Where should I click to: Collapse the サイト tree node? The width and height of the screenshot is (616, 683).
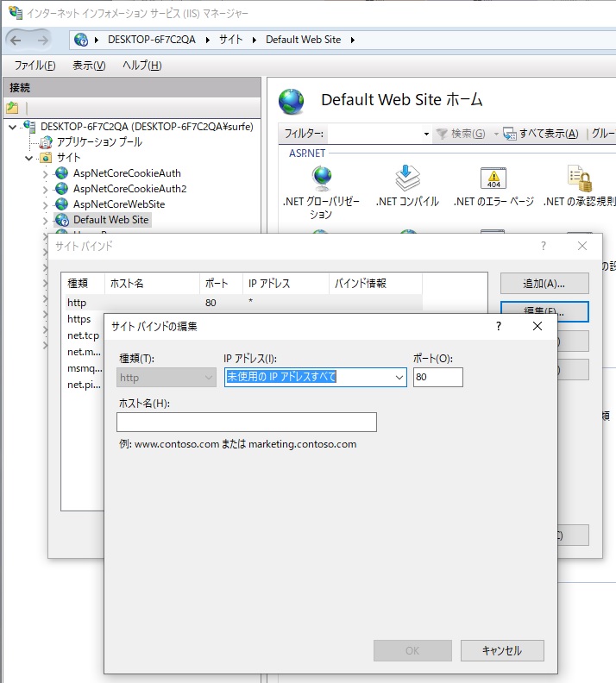28,158
